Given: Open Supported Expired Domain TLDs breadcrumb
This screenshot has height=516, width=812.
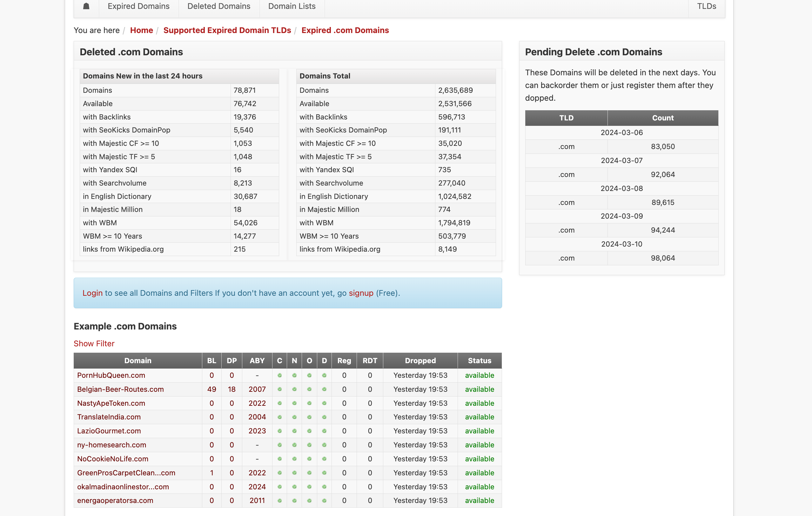Looking at the screenshot, I should [x=227, y=31].
